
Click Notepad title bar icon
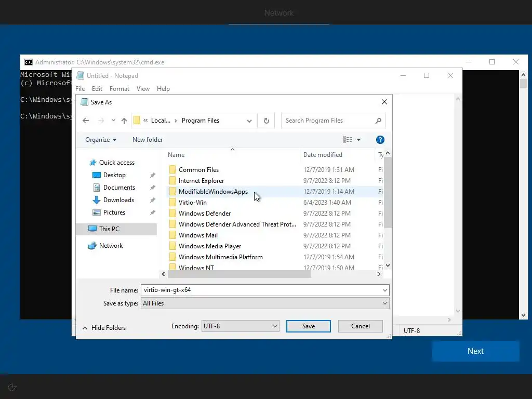click(80, 75)
